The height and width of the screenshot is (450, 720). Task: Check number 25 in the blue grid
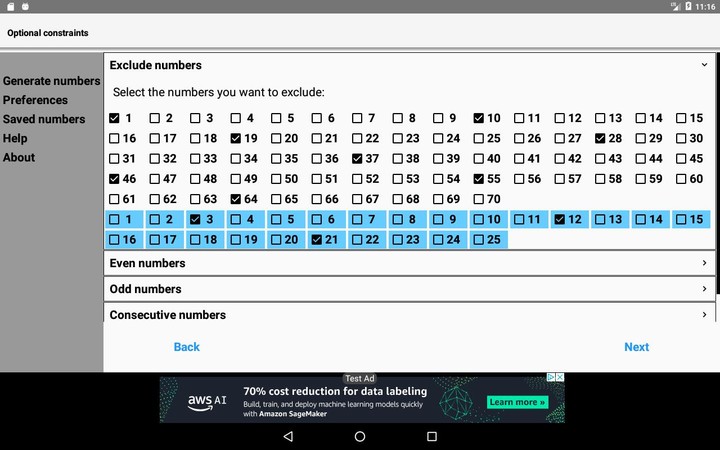click(x=479, y=240)
